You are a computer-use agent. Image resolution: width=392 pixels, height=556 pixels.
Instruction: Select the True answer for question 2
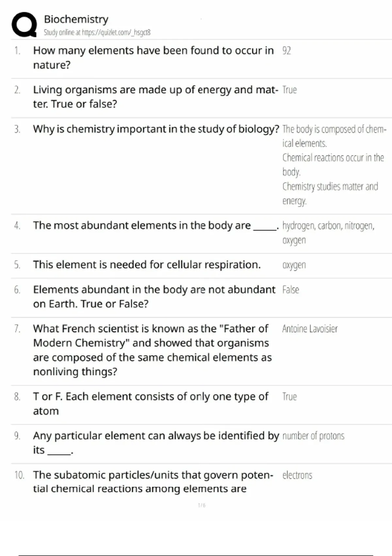click(289, 90)
